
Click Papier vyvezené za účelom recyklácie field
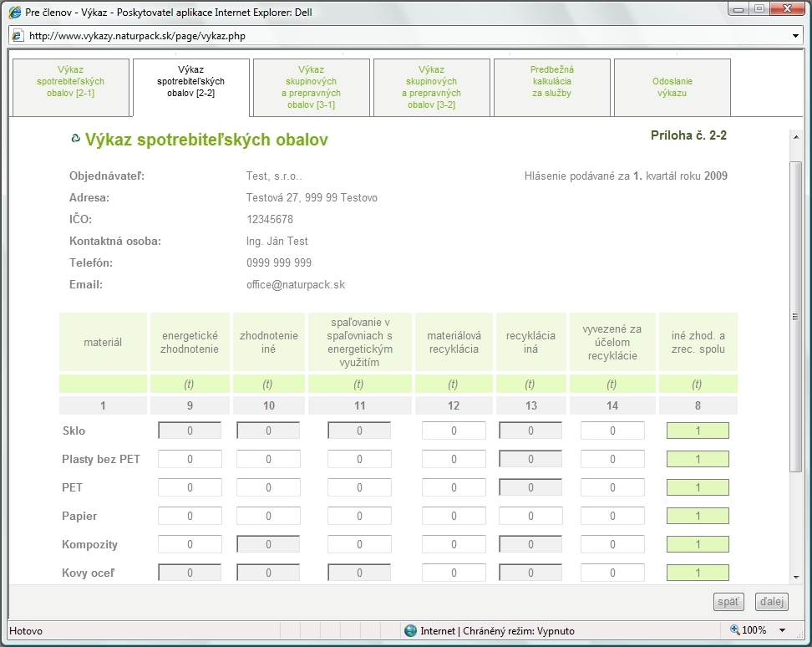612,517
